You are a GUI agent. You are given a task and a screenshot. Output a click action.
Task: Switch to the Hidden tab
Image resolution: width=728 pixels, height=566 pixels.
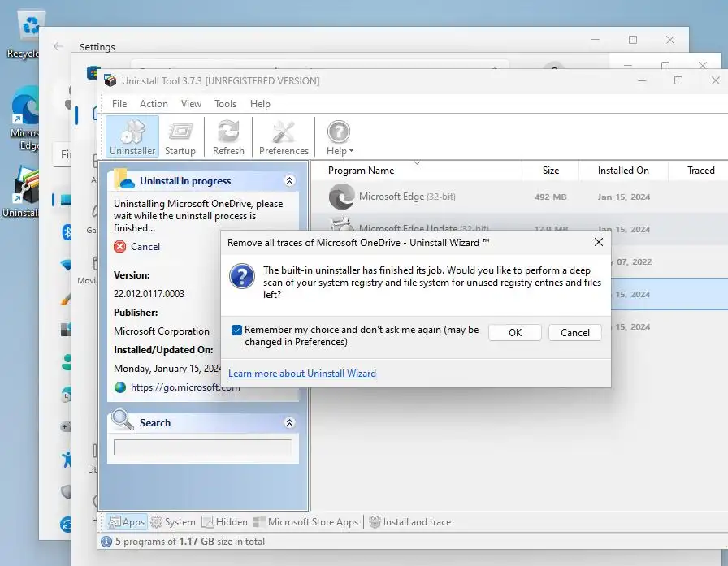(x=225, y=522)
